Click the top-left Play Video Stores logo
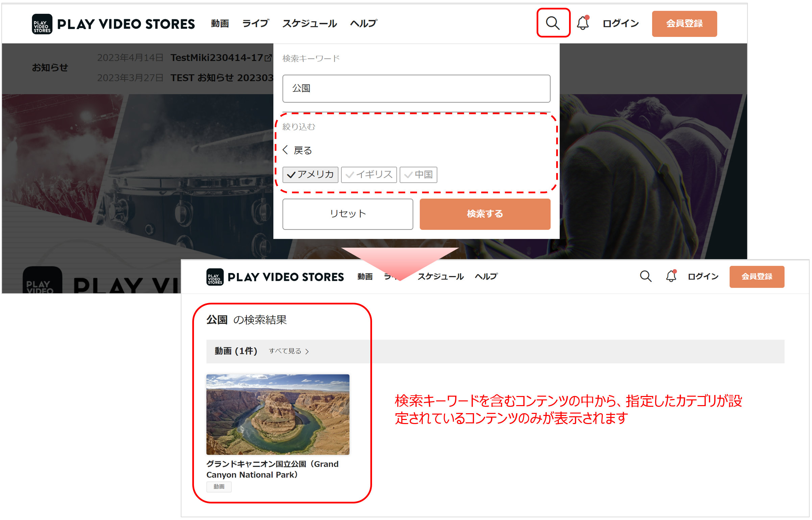The width and height of the screenshot is (812, 520). 113,24
